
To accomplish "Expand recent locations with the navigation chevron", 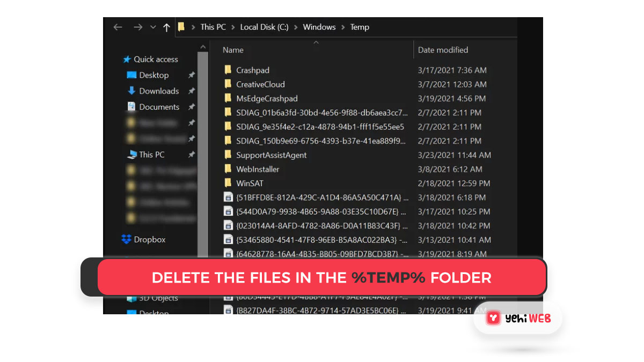I will 153,27.
